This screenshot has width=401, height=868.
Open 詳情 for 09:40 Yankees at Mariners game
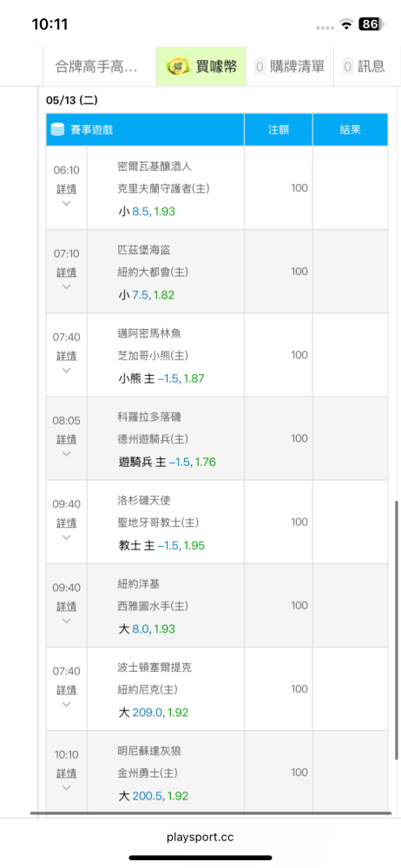(67, 606)
